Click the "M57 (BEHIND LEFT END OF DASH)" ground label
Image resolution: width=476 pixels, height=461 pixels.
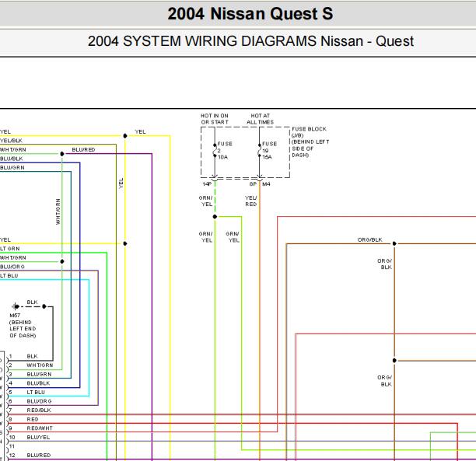pyautogui.click(x=23, y=325)
